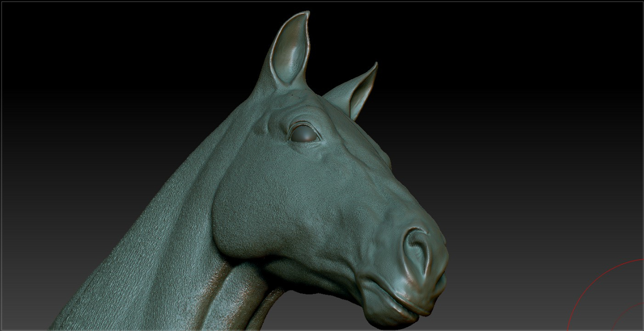Click dark background above the smaller ear
This screenshot has height=331, width=644.
pos(392,31)
